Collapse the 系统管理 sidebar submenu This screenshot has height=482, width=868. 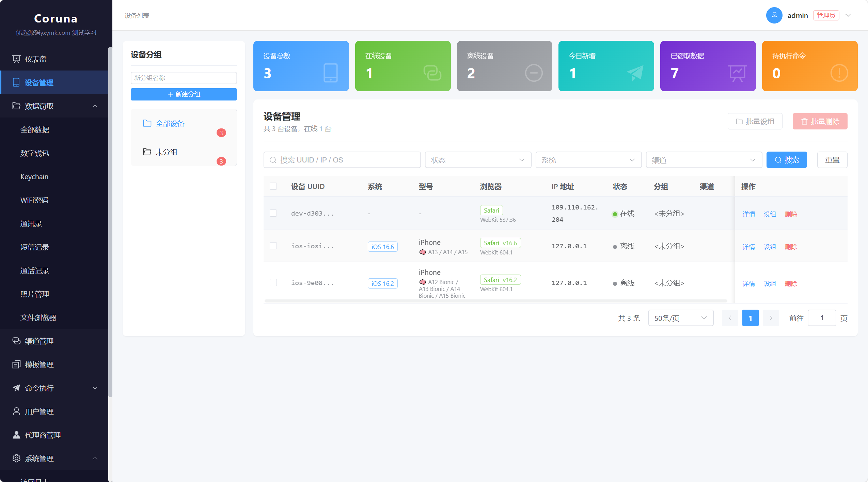click(x=95, y=458)
